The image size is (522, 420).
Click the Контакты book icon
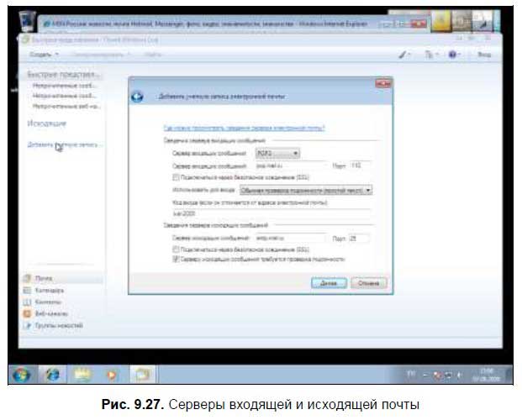27,302
